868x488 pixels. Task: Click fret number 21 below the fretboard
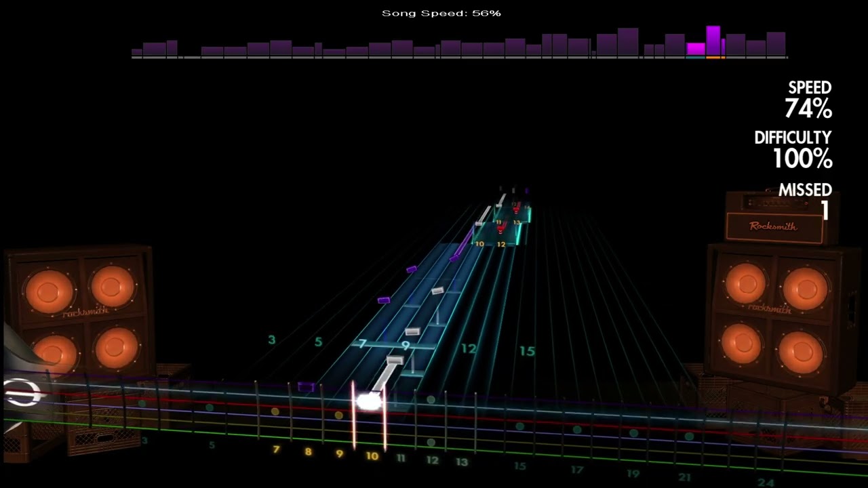(685, 478)
